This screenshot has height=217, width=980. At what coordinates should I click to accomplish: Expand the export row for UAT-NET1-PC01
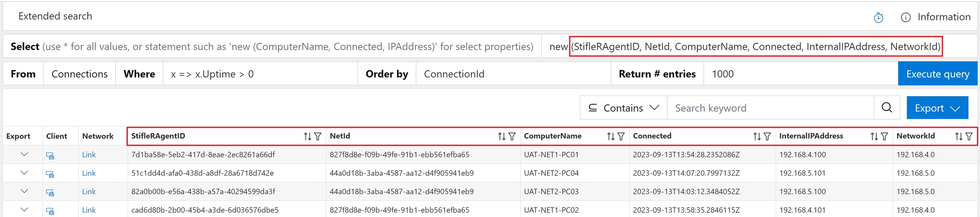[x=24, y=154]
